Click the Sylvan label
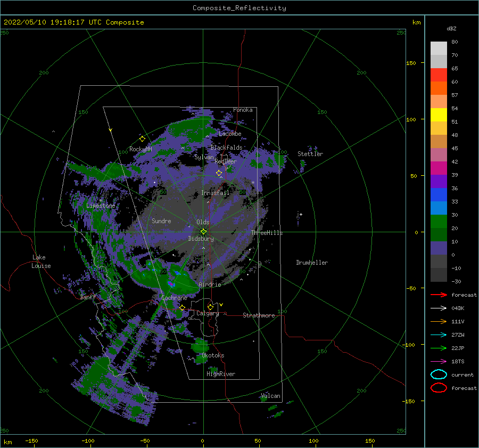The width and height of the screenshot is (479, 448). pyautogui.click(x=204, y=157)
